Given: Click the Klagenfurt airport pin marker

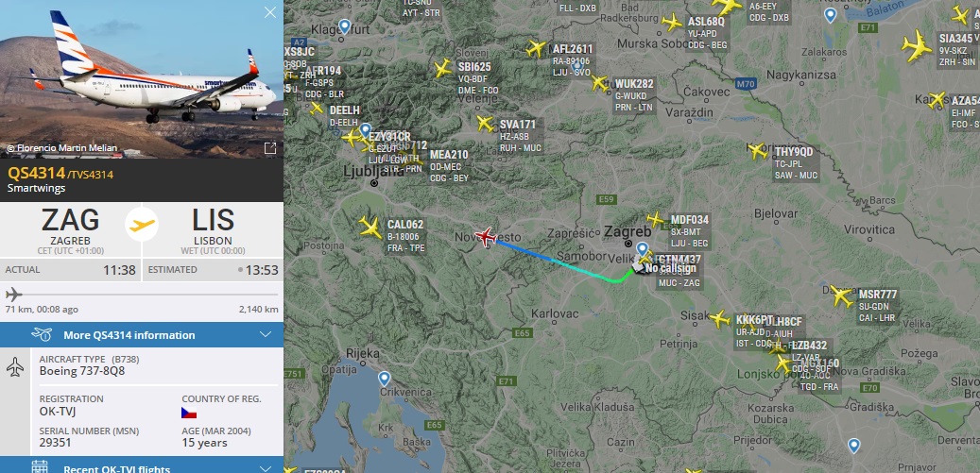Looking at the screenshot, I should pyautogui.click(x=344, y=26).
